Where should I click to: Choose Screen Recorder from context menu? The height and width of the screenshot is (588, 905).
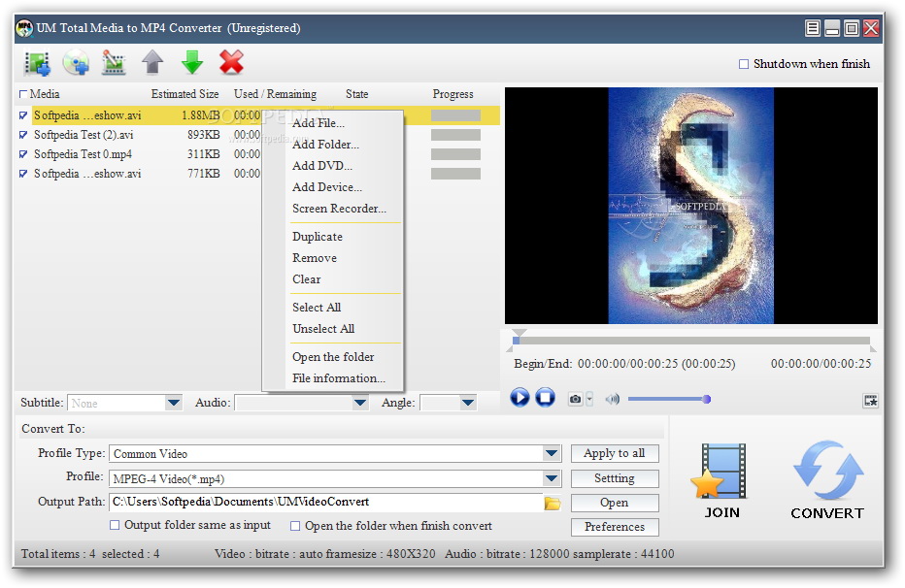[x=339, y=209]
